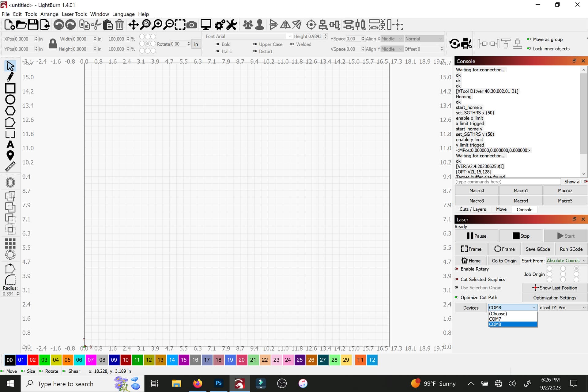Activate the Text tool letter A
The height and width of the screenshot is (392, 588).
point(10,144)
